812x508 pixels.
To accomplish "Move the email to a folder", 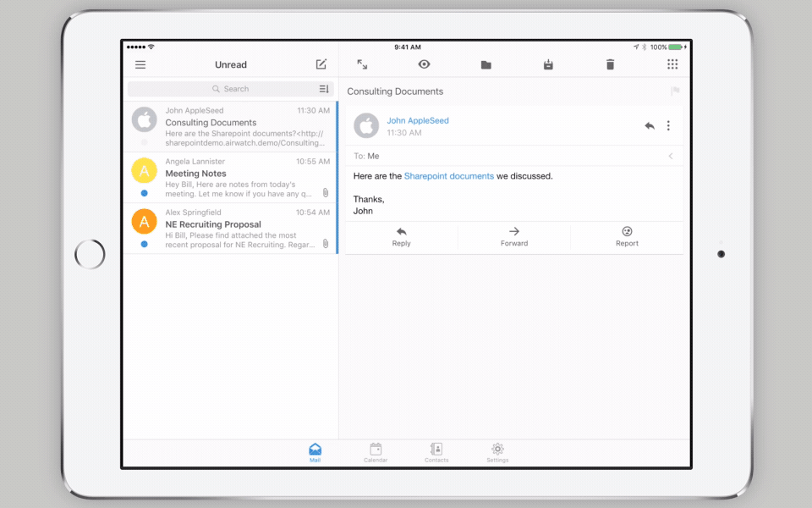I will 486,65.
